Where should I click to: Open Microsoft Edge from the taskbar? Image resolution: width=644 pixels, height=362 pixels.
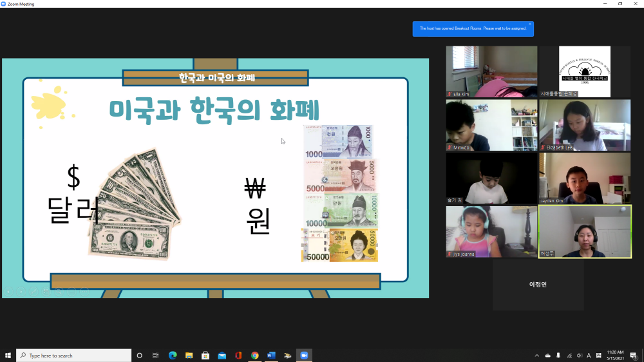click(x=173, y=356)
